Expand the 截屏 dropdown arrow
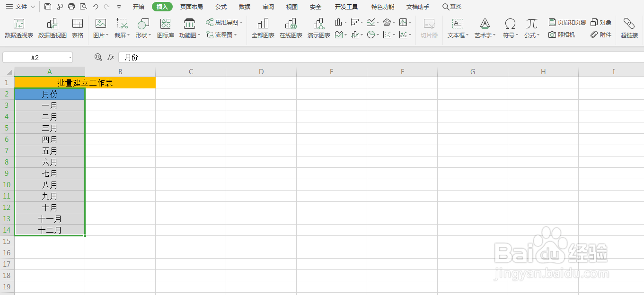644x295 pixels. [129, 35]
